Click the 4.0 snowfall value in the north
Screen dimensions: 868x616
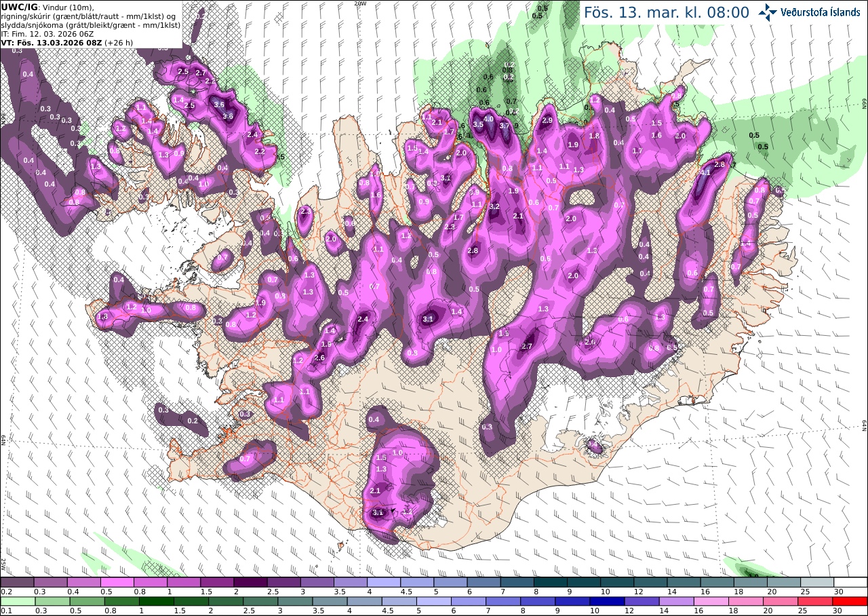[x=488, y=119]
